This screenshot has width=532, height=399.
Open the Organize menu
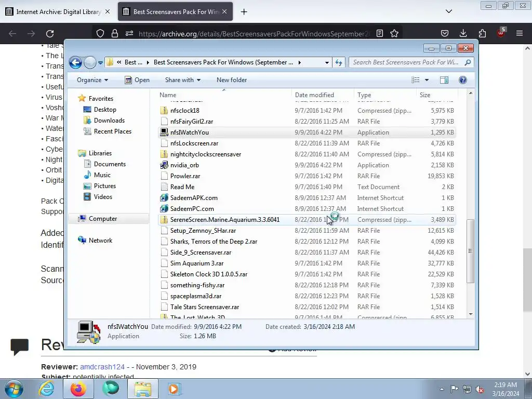(x=92, y=80)
